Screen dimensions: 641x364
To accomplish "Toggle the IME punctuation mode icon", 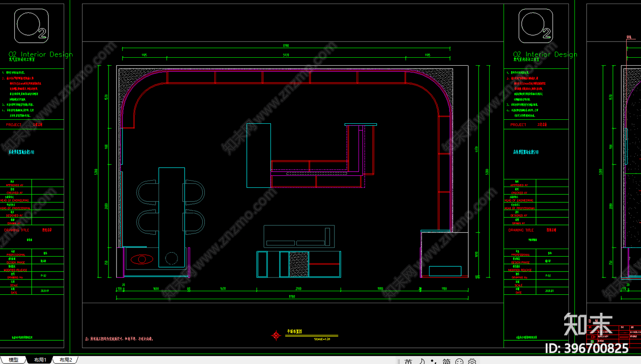I will pos(433,361).
